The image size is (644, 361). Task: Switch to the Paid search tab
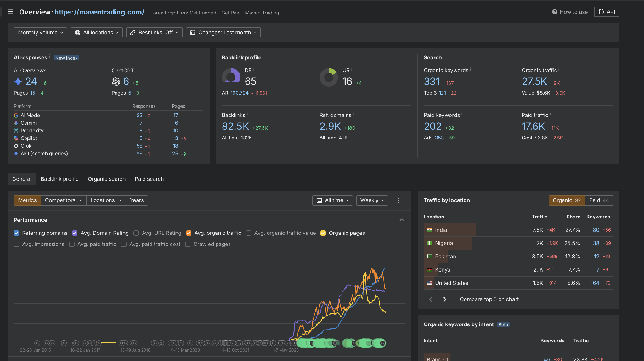149,179
